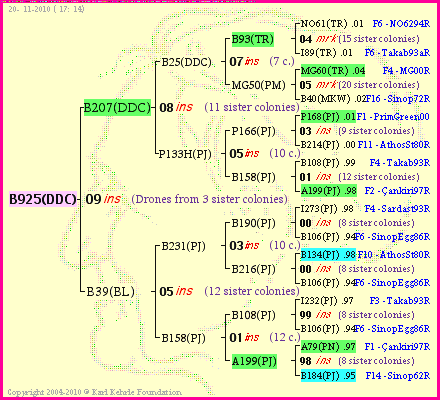Select the P133H(PJ) node
This screenshot has width=440, height=400.
coord(185,154)
